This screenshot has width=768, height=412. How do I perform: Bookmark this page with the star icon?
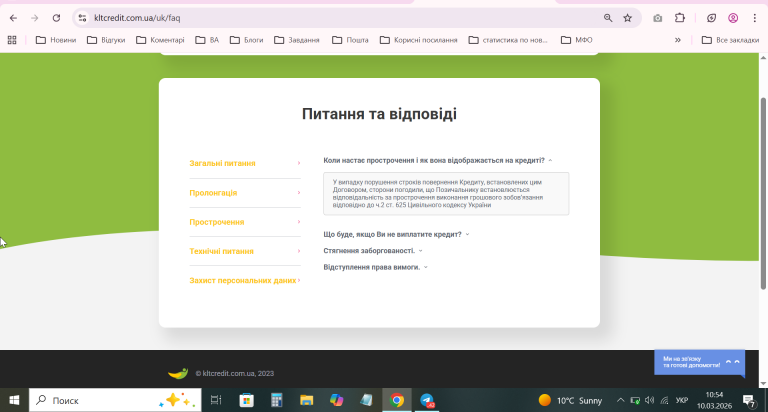point(627,18)
